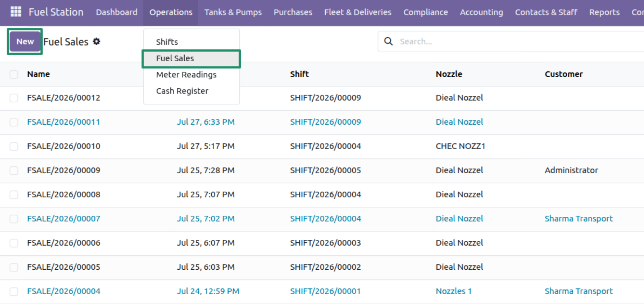The width and height of the screenshot is (644, 304).
Task: Sort by the Nozzle column header
Action: click(449, 74)
